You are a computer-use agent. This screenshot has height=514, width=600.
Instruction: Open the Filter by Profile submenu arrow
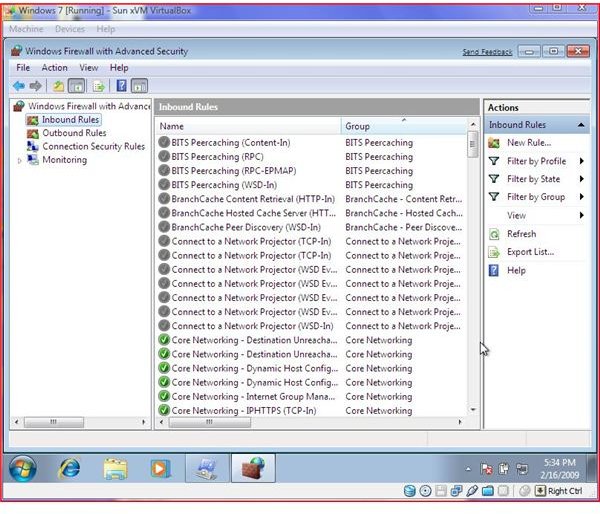click(581, 161)
